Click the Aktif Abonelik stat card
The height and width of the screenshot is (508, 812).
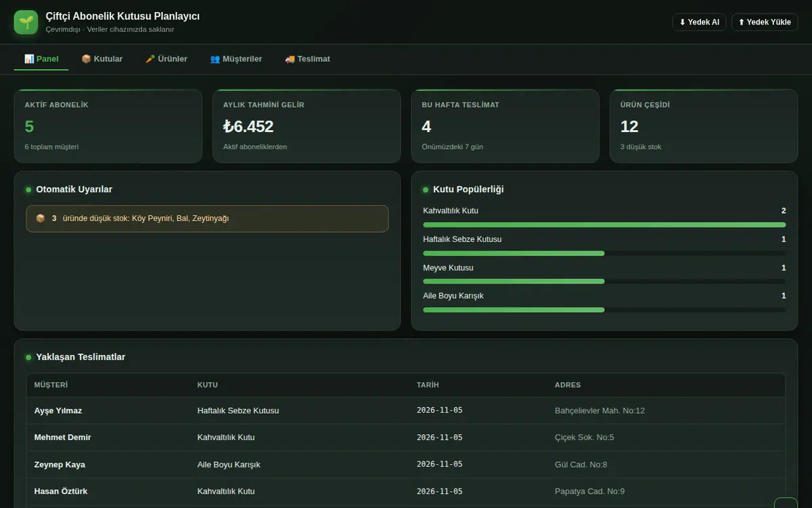(x=108, y=126)
